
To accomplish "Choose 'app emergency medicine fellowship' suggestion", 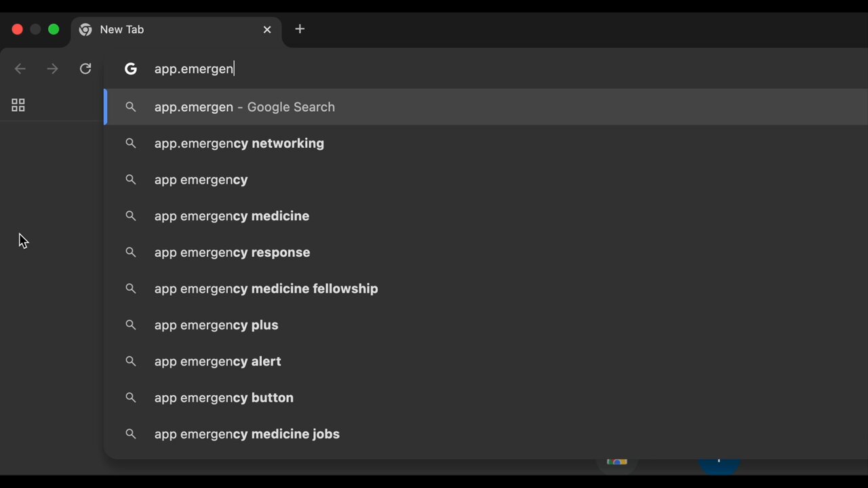I will (x=486, y=289).
